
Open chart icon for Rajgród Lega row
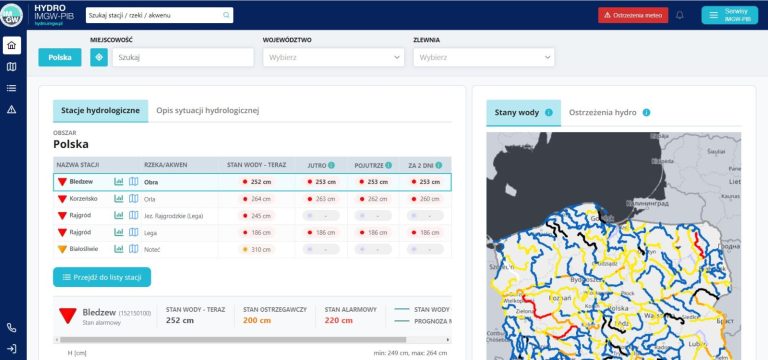[x=119, y=232]
